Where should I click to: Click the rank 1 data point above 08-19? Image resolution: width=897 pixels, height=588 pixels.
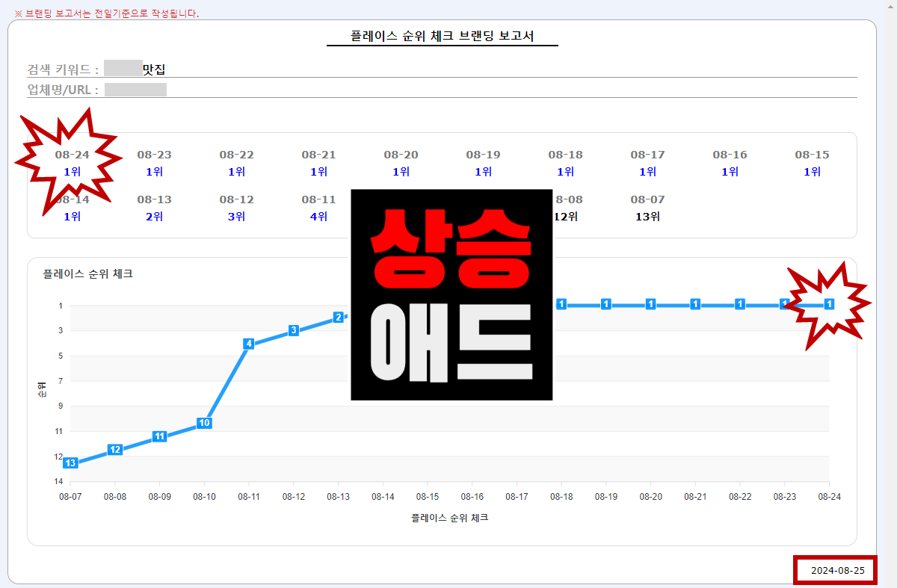point(605,304)
